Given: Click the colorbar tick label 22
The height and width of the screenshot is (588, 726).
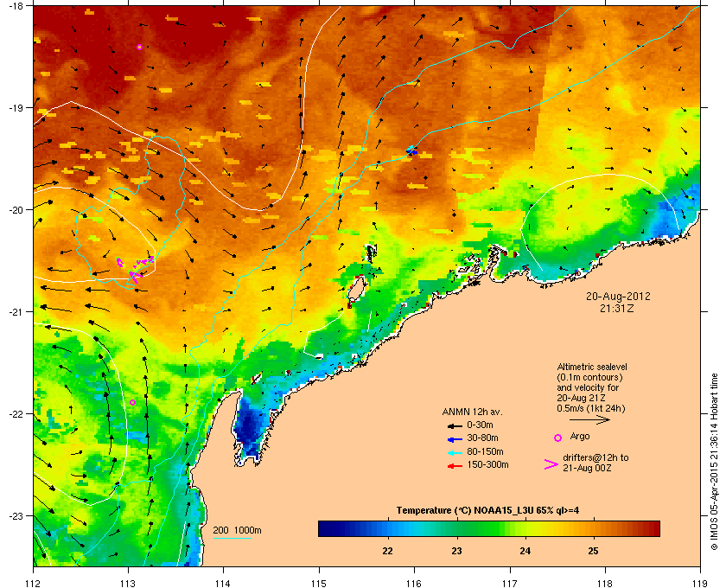Looking at the screenshot, I should click(x=387, y=551).
